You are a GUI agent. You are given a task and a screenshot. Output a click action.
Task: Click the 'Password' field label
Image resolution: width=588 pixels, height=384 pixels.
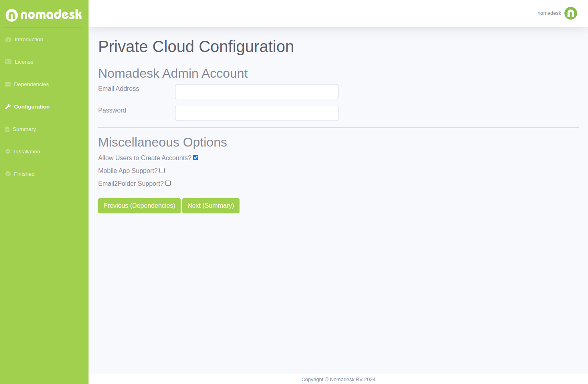coord(112,111)
